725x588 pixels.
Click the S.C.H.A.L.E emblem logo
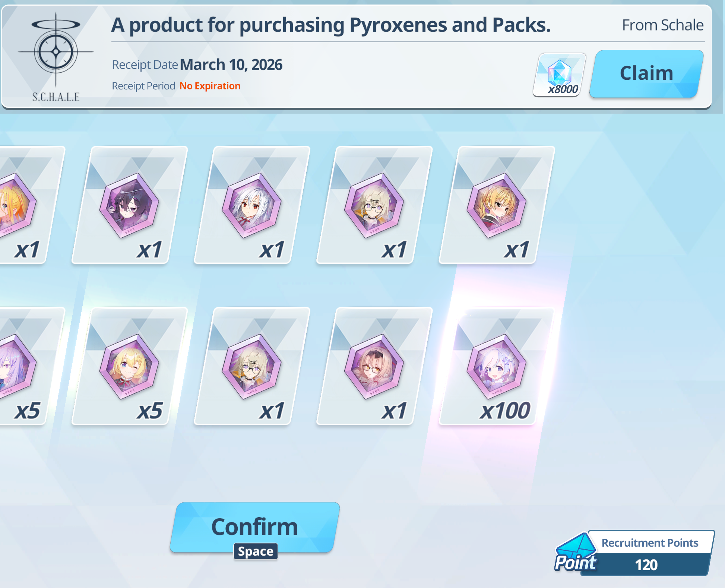[x=56, y=57]
